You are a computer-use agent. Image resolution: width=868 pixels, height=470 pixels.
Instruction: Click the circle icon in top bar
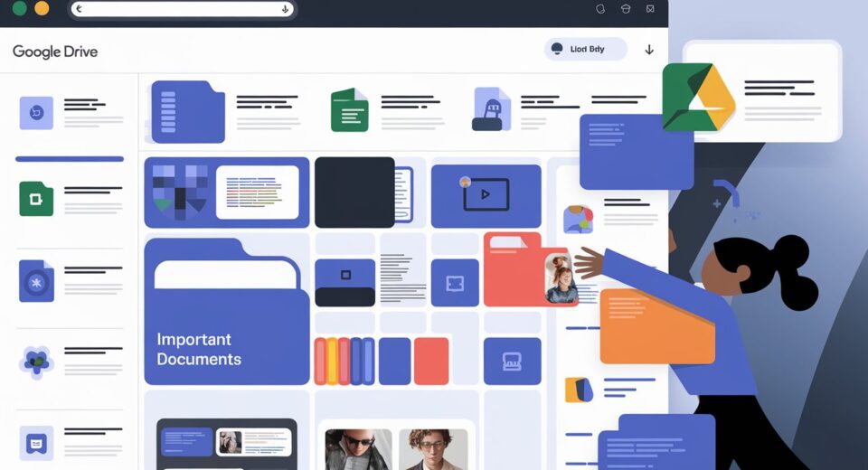tap(600, 9)
